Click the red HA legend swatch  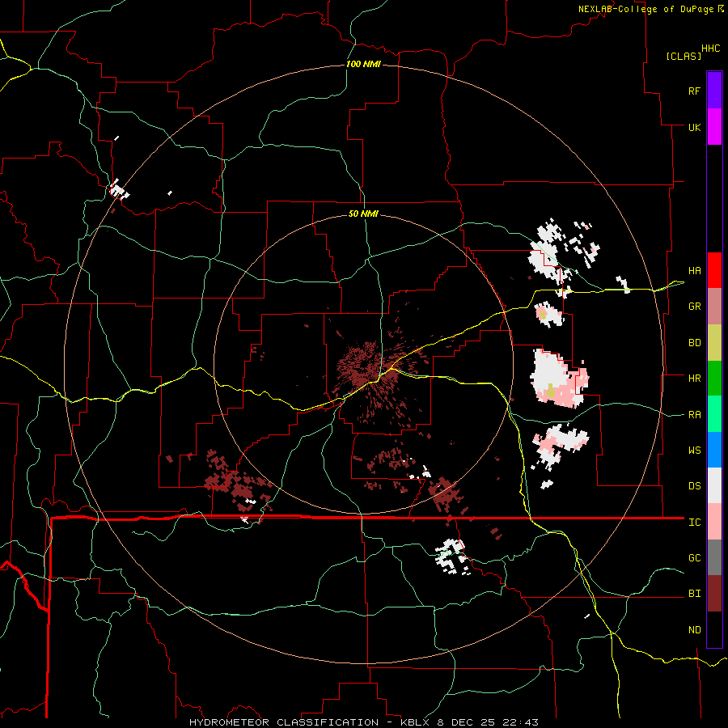click(714, 270)
